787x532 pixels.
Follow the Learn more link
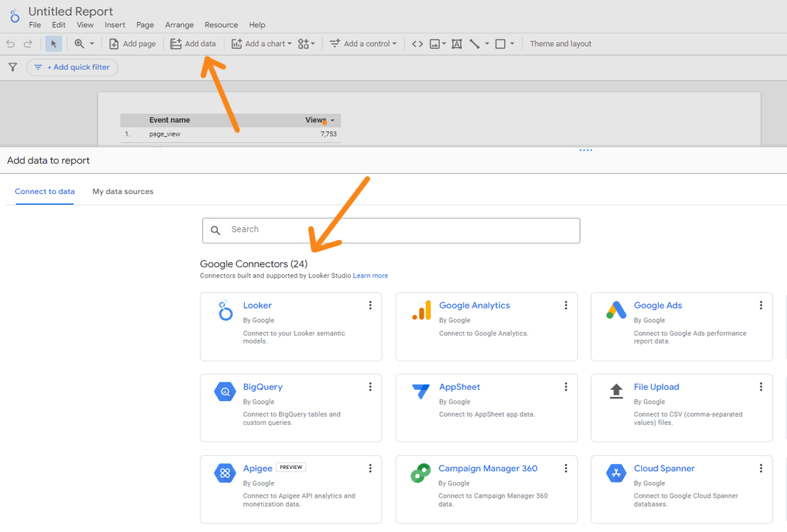point(370,276)
